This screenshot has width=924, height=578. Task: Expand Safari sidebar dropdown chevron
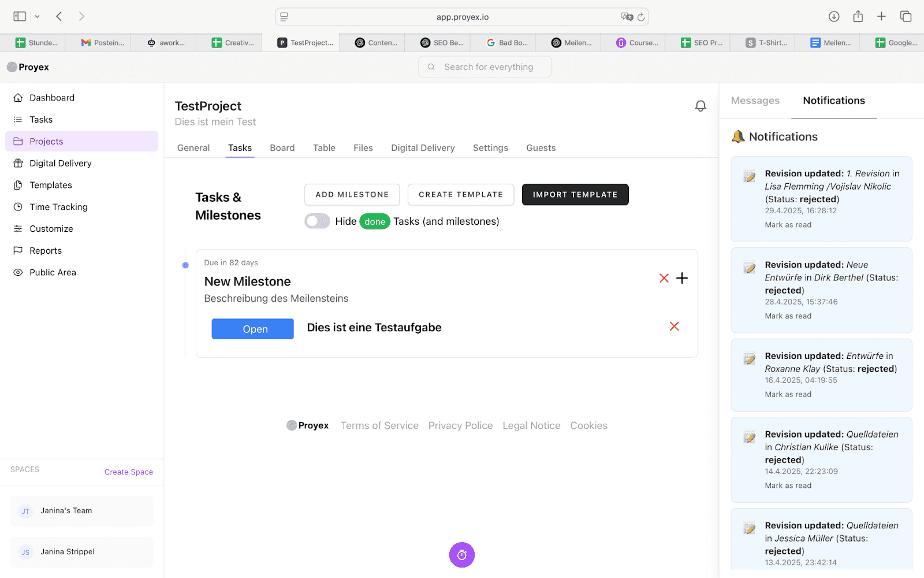37,16
